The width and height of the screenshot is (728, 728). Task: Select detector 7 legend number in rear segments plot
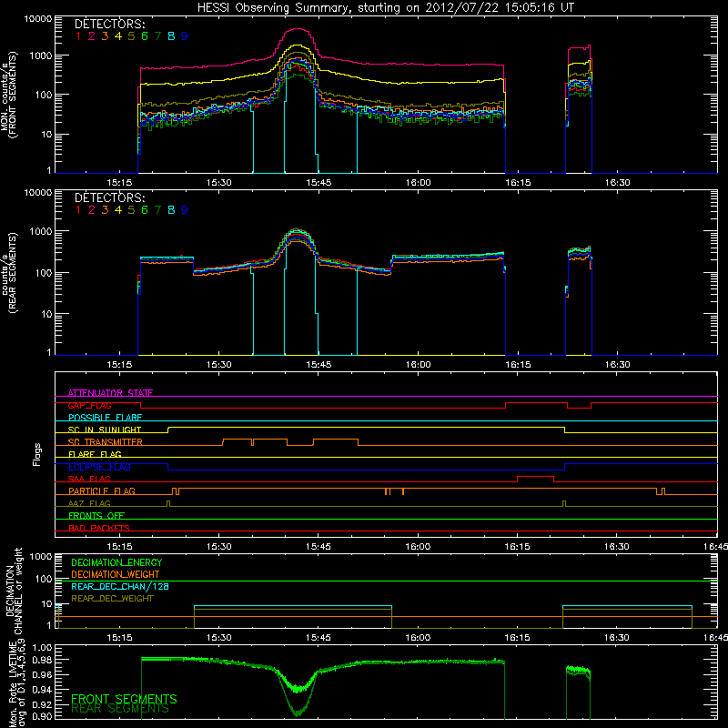pyautogui.click(x=157, y=210)
